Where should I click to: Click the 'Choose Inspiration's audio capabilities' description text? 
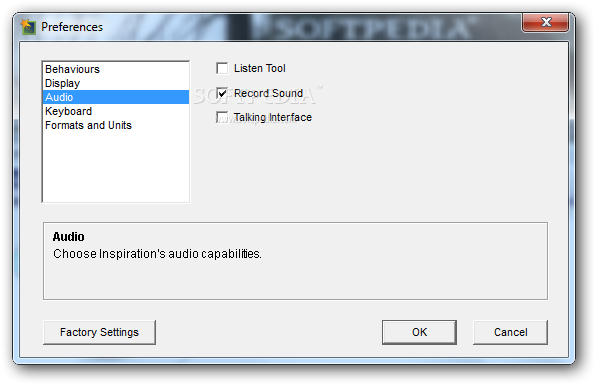point(157,254)
